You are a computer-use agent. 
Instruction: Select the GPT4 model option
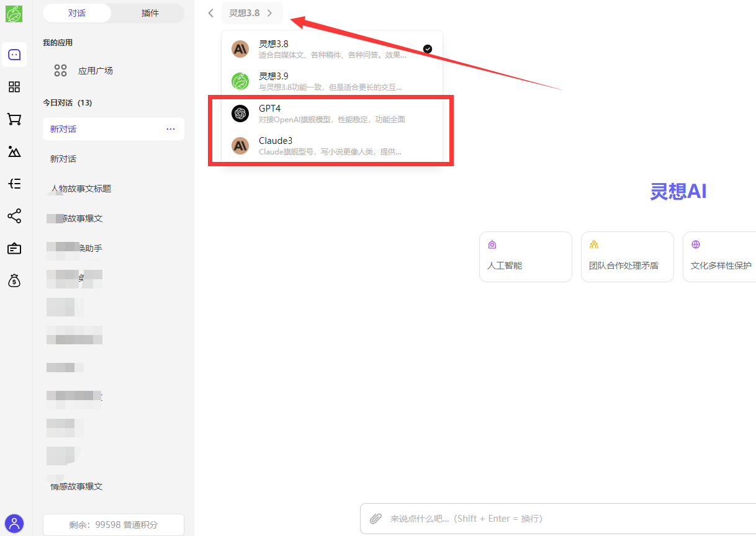[332, 114]
